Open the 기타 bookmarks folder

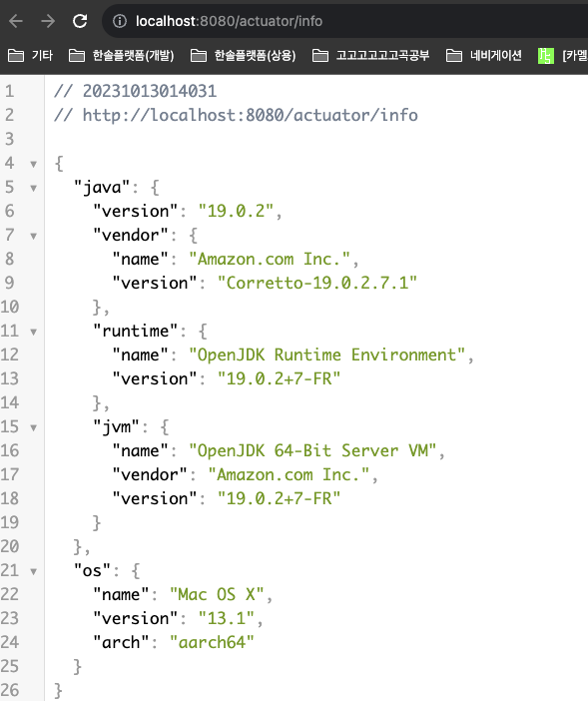point(30,56)
